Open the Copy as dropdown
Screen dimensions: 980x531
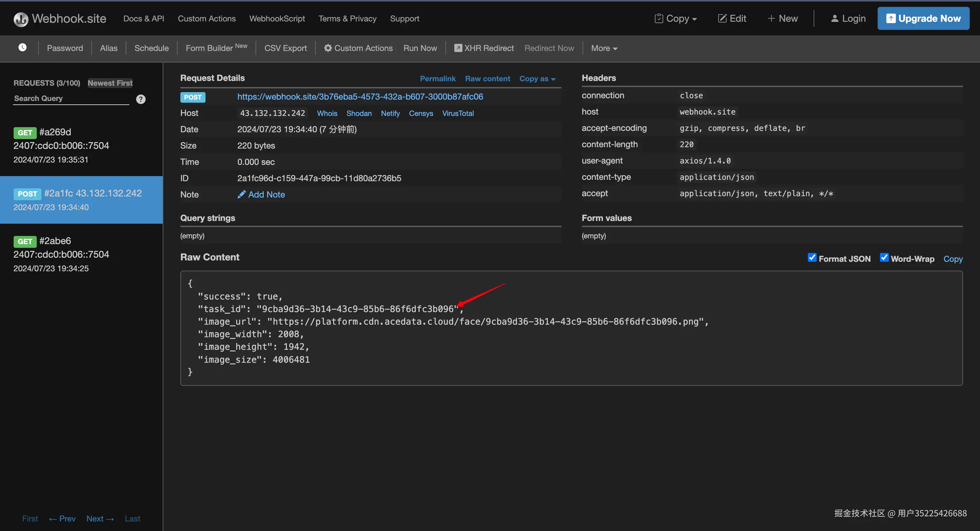click(537, 79)
